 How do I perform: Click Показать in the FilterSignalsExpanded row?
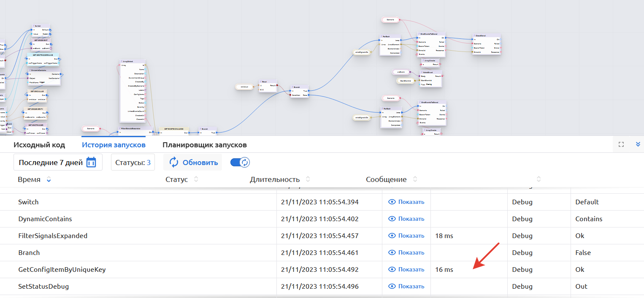pyautogui.click(x=411, y=236)
